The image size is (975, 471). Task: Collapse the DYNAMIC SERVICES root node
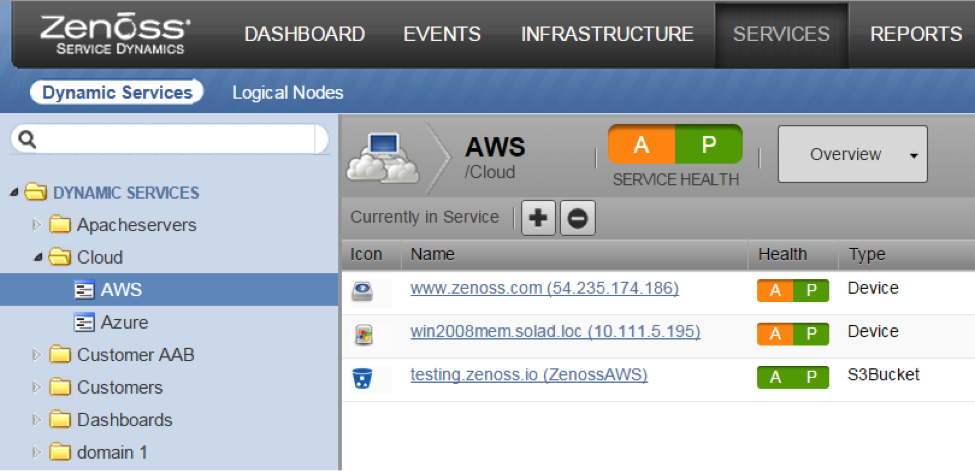(14, 192)
